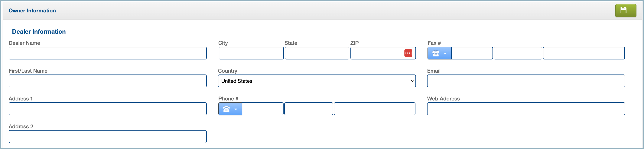Click the City text field
The height and width of the screenshot is (149, 644).
click(x=251, y=53)
